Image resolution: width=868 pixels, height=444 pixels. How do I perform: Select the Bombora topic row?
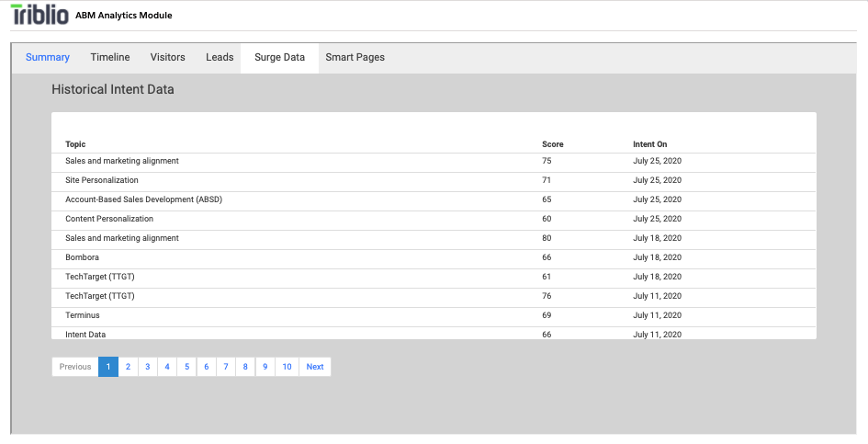tap(434, 257)
